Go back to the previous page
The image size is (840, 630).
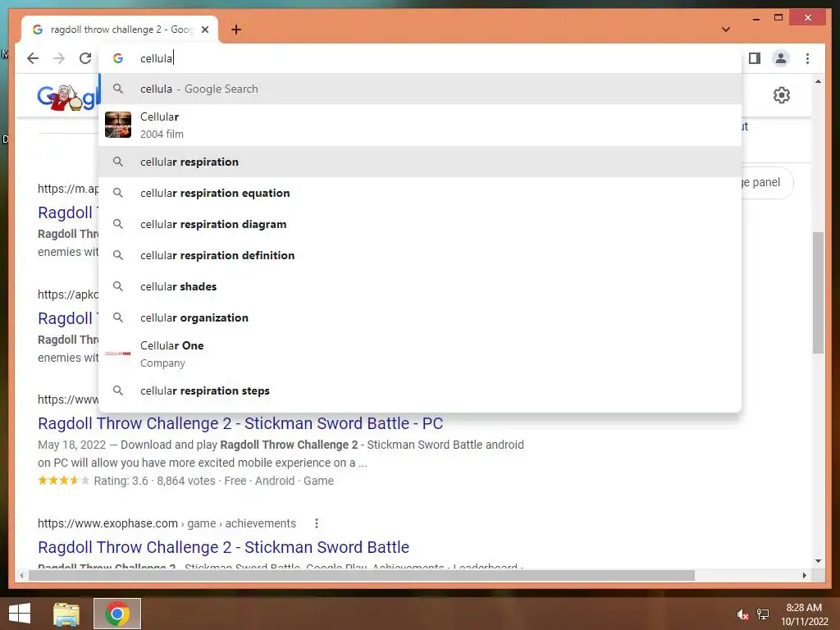click(x=33, y=58)
